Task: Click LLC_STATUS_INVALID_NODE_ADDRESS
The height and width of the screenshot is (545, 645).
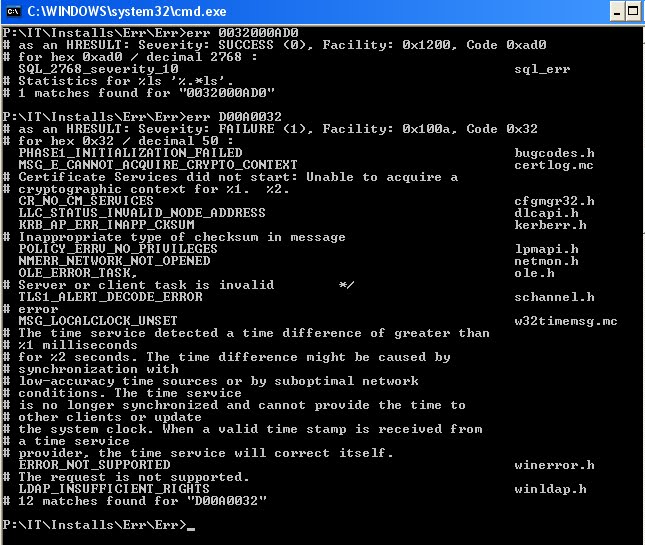Action: coord(142,213)
